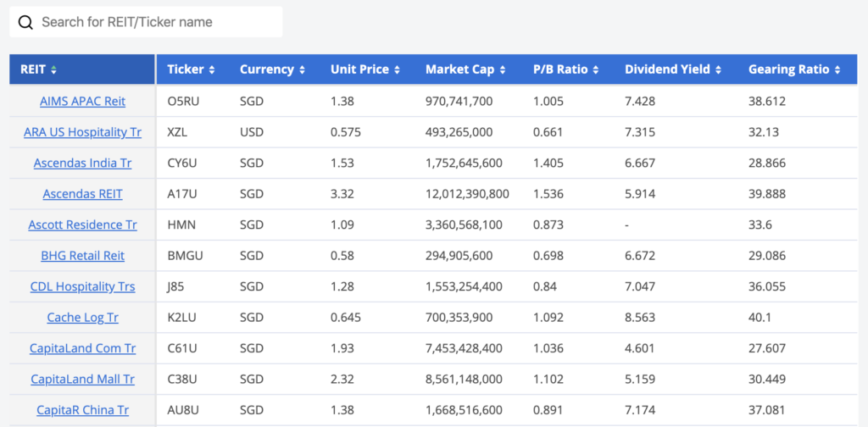Click market cap value 294,905,600
Viewport: 868px width, 427px height.
pos(459,256)
